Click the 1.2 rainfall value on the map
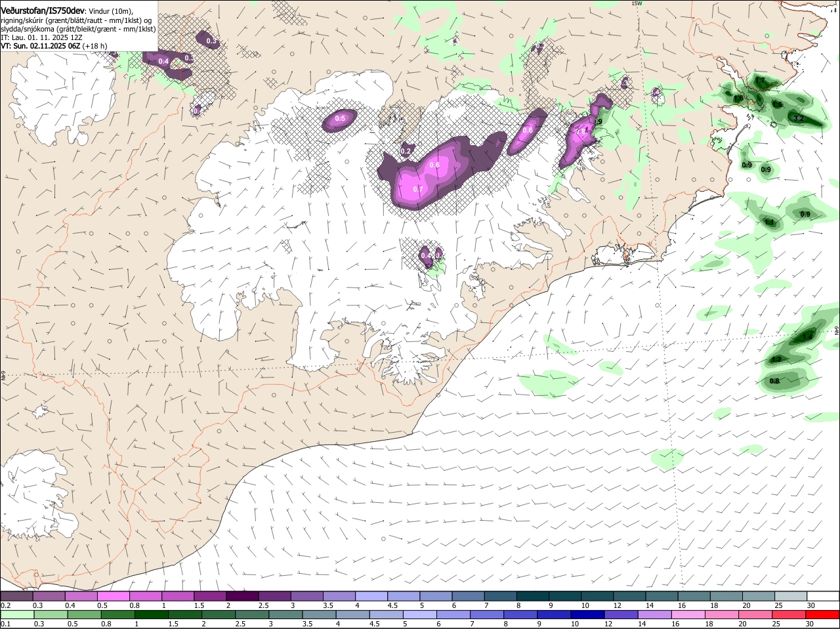 pos(776,359)
